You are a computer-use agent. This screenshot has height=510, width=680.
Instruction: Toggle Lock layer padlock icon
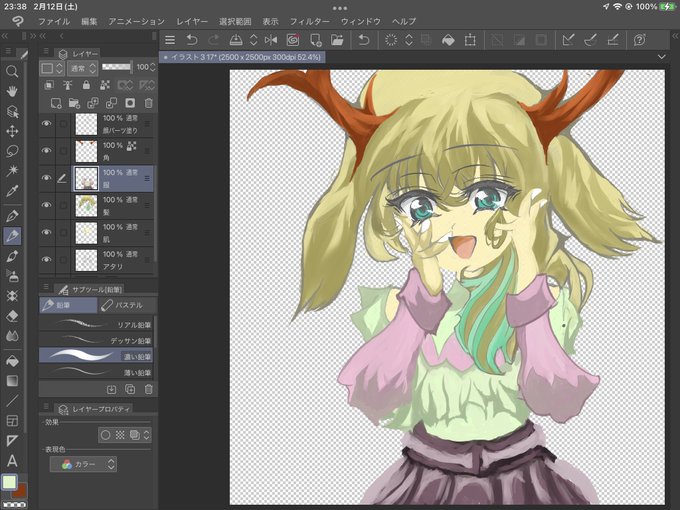86,85
